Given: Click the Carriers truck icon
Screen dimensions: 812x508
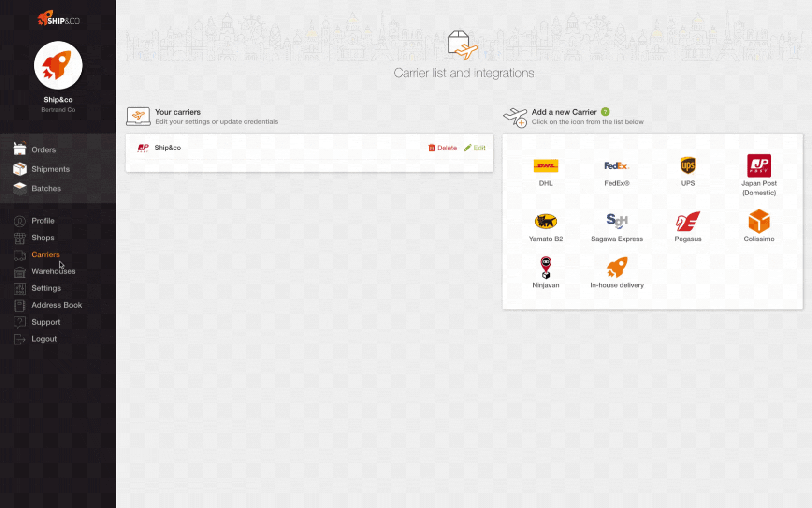Looking at the screenshot, I should [20, 255].
